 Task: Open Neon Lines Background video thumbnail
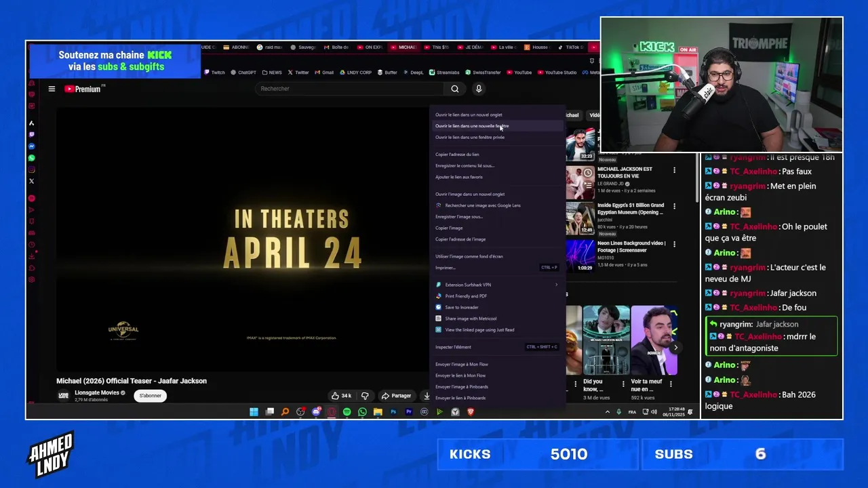pyautogui.click(x=580, y=256)
